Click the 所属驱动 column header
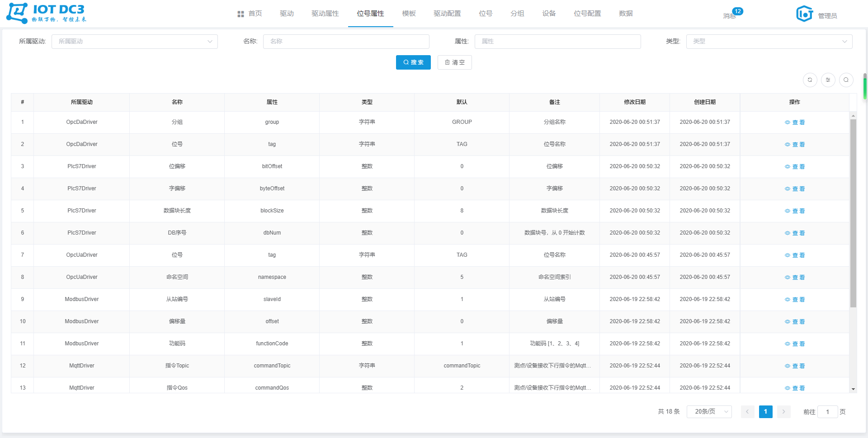868x438 pixels. (82, 102)
